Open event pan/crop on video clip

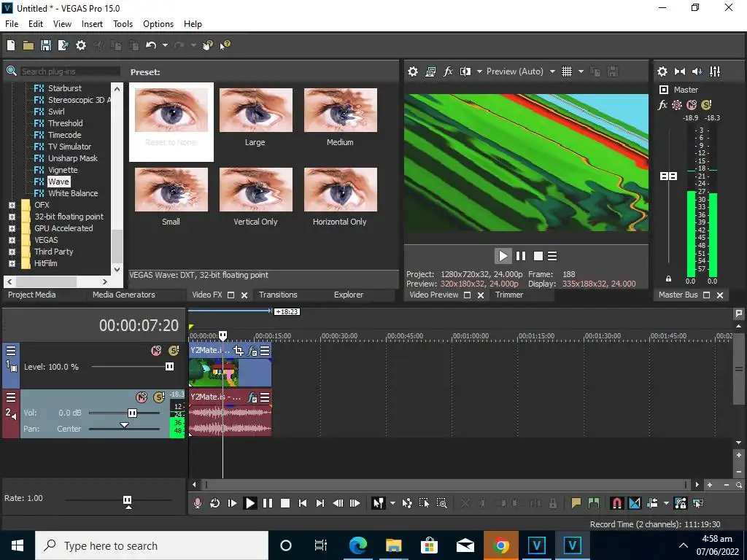click(239, 351)
